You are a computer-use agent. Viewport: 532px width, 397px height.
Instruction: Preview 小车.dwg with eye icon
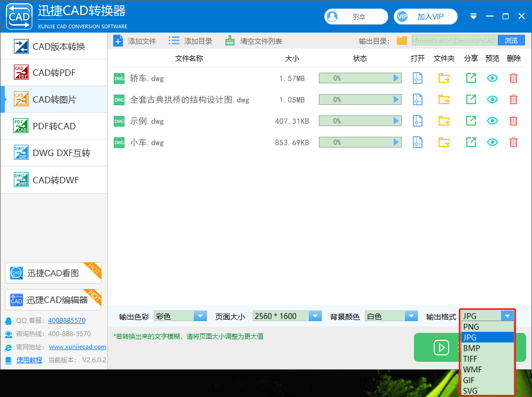click(x=492, y=143)
